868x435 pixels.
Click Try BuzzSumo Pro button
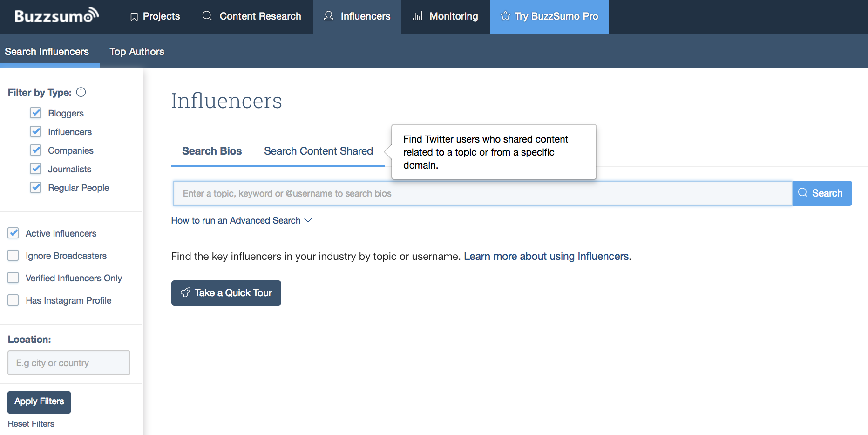549,17
